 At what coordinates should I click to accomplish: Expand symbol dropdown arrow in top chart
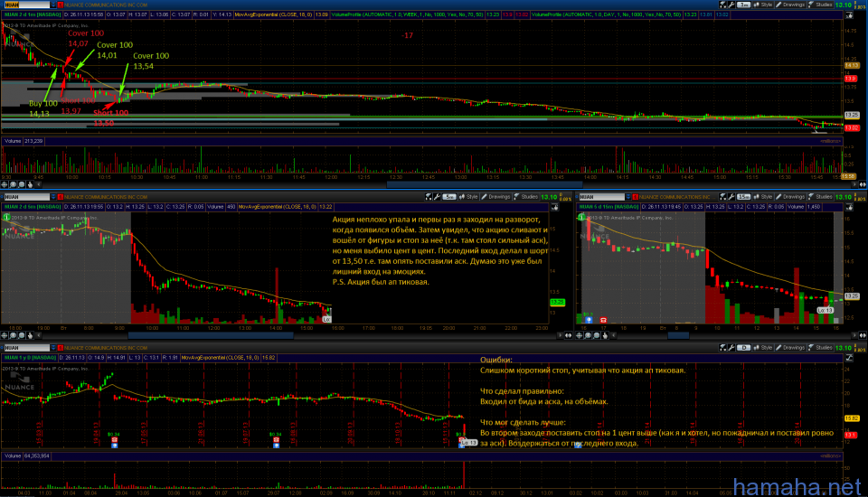[x=53, y=5]
